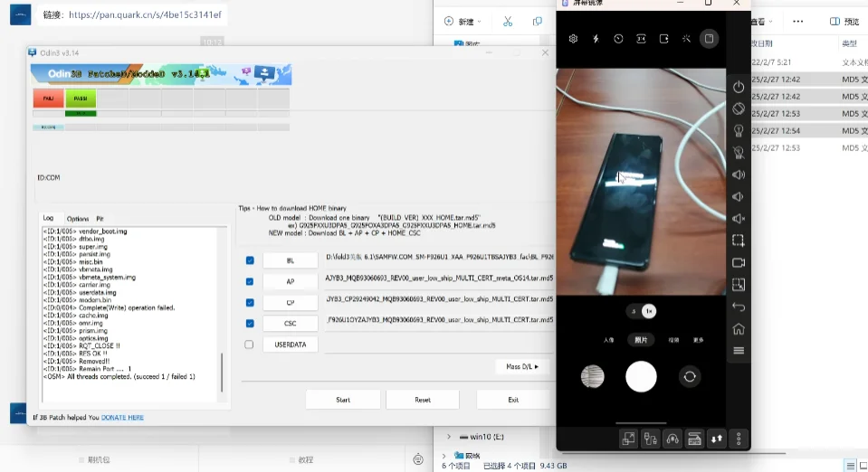Click the power icon in mirror sidebar
Viewport: 868px width, 472px height.
[x=739, y=87]
